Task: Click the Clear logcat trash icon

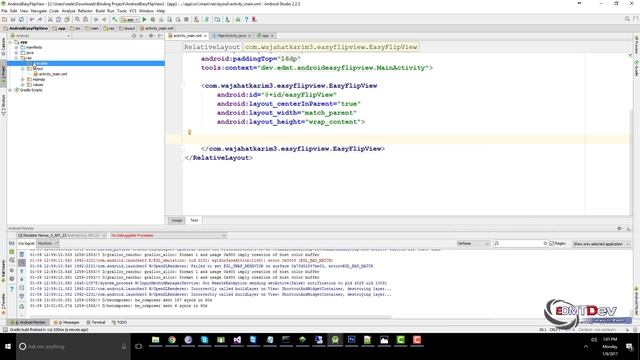Action: pyautogui.click(x=22, y=254)
